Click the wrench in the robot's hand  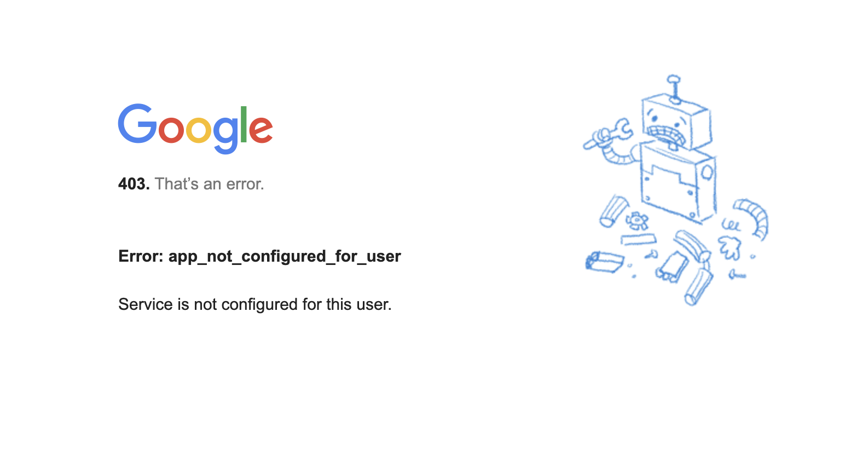tap(608, 134)
